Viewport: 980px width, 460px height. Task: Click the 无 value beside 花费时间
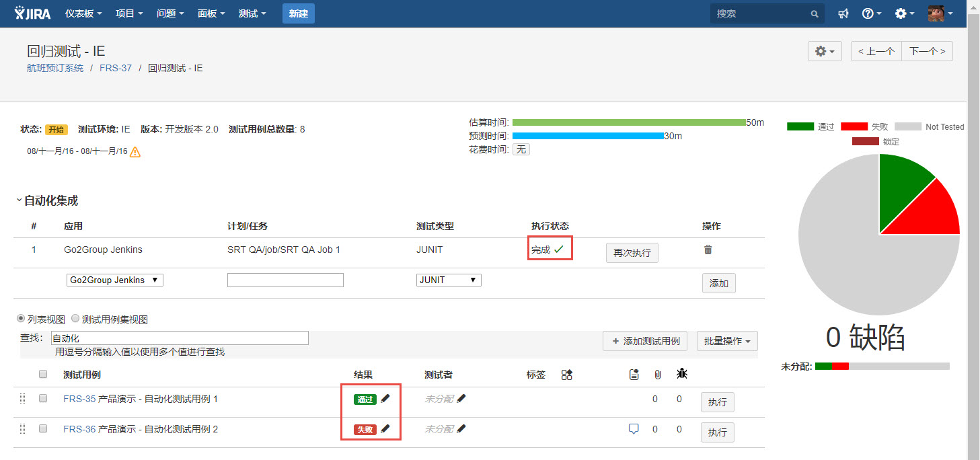pos(521,149)
